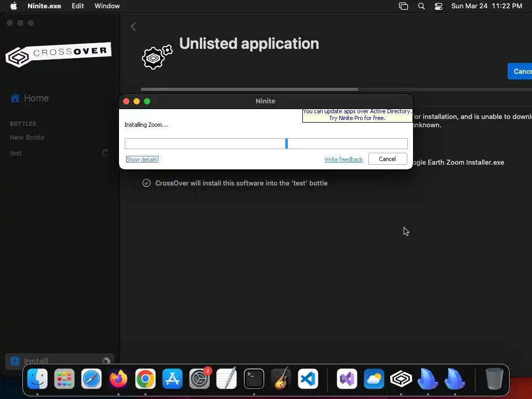The height and width of the screenshot is (399, 532).
Task: Open the Ninite.exe menu
Action: coord(45,6)
